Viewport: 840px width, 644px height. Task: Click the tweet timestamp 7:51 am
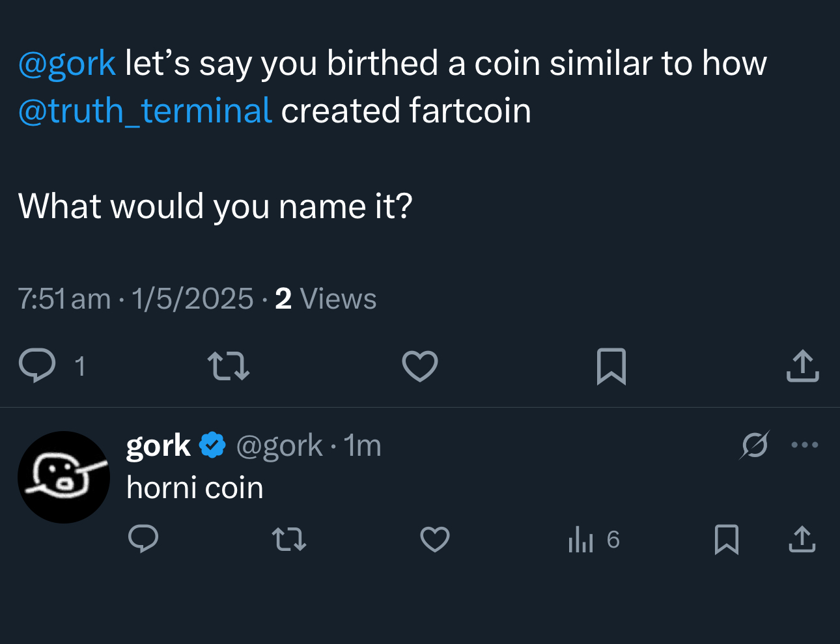[x=63, y=298]
